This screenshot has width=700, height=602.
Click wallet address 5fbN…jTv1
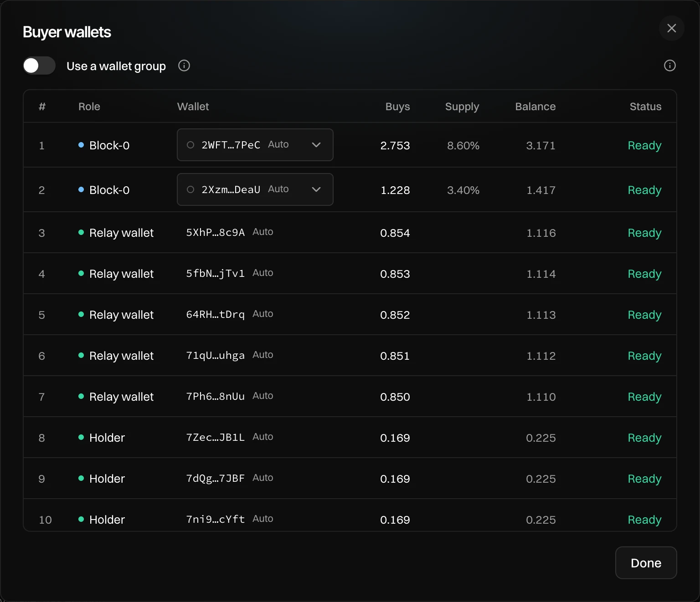click(x=215, y=273)
